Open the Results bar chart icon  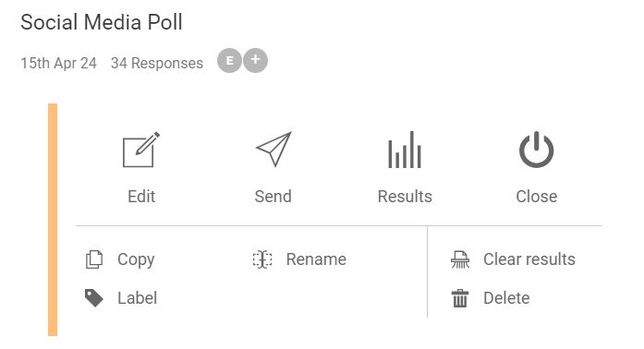point(405,150)
